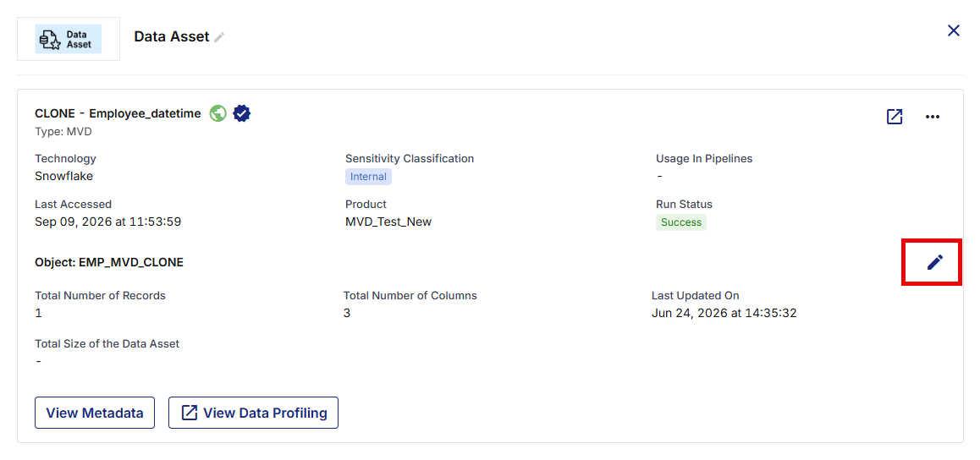Image resolution: width=980 pixels, height=460 pixels.
Task: Click the Total Number of Columns label
Action: click(410, 296)
